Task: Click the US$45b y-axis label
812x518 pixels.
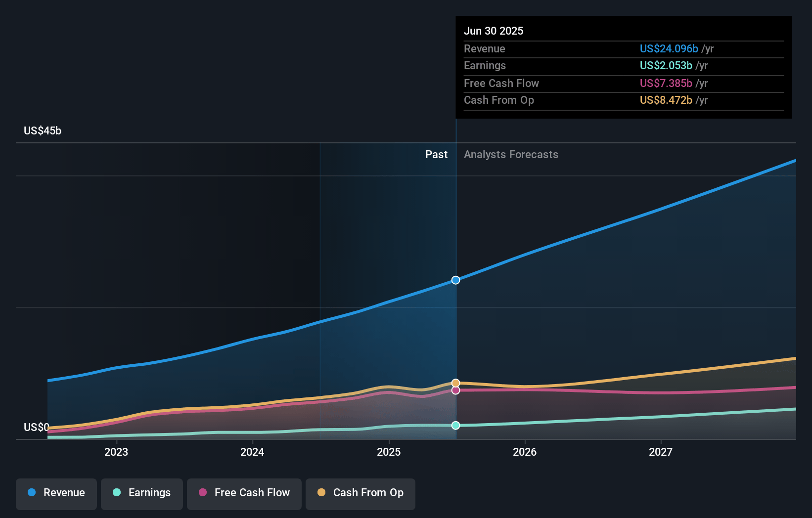Action: 43,131
